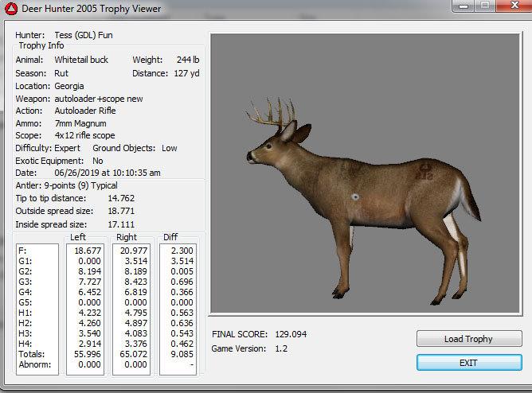Select the Right antler measurements column
The width and height of the screenshot is (532, 393).
coord(132,309)
